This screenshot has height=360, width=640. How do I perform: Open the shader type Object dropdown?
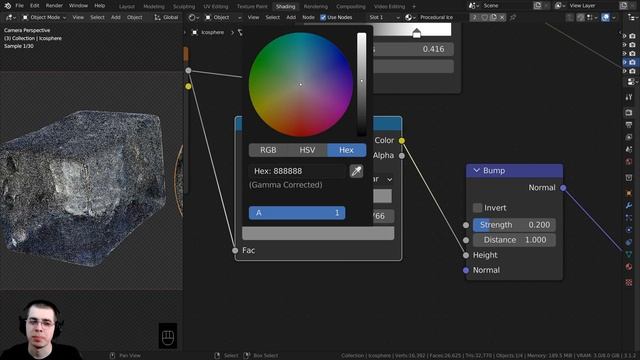coord(223,18)
